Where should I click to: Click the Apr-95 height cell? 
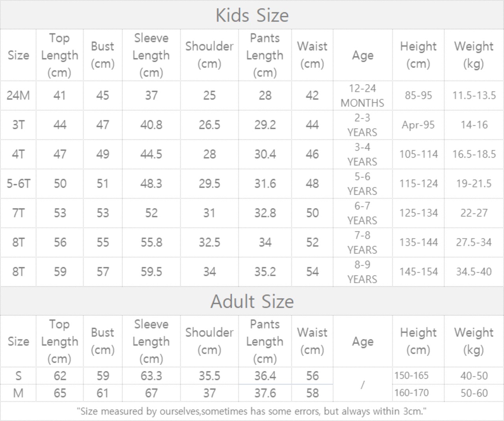point(418,125)
